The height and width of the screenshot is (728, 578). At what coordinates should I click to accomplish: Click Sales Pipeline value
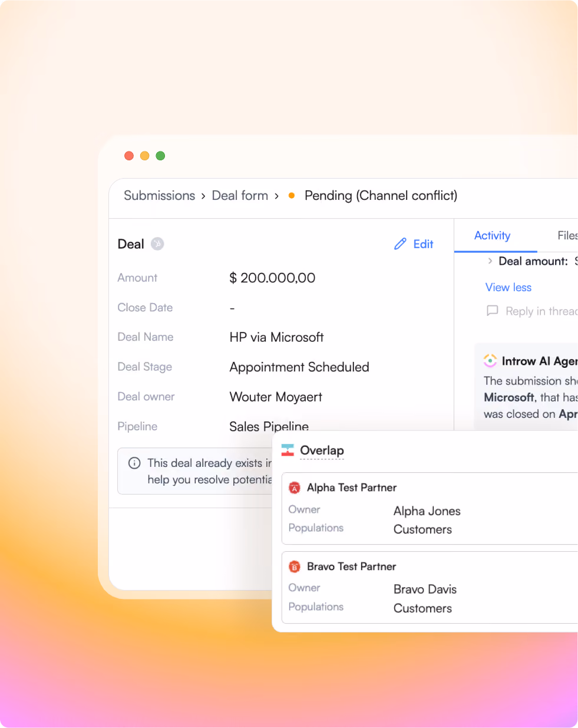click(269, 426)
